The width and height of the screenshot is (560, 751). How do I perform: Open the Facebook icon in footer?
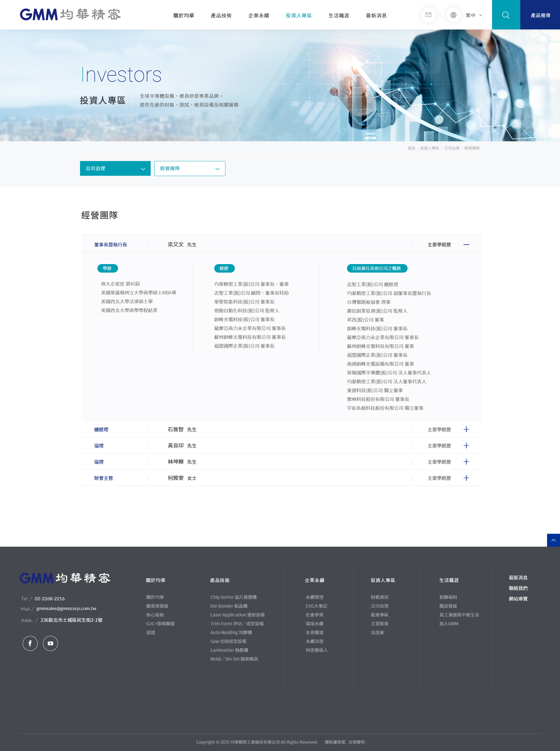[30, 643]
